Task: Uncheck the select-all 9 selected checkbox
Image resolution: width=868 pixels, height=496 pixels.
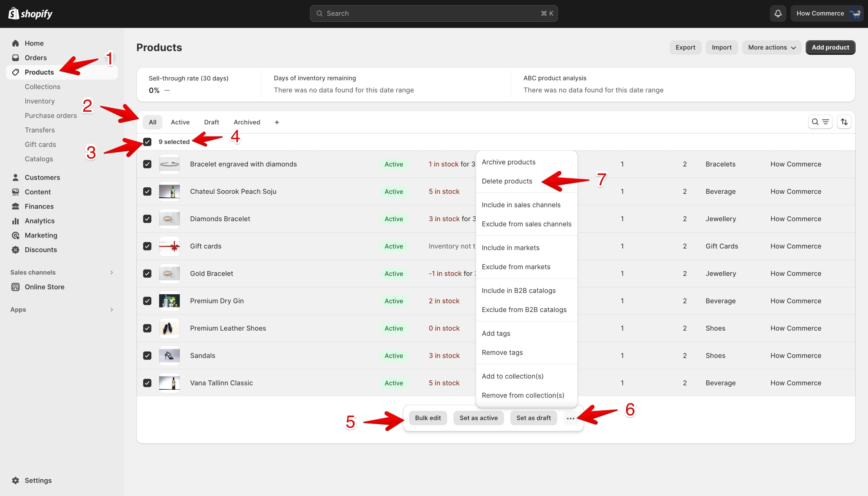Action: click(x=147, y=142)
